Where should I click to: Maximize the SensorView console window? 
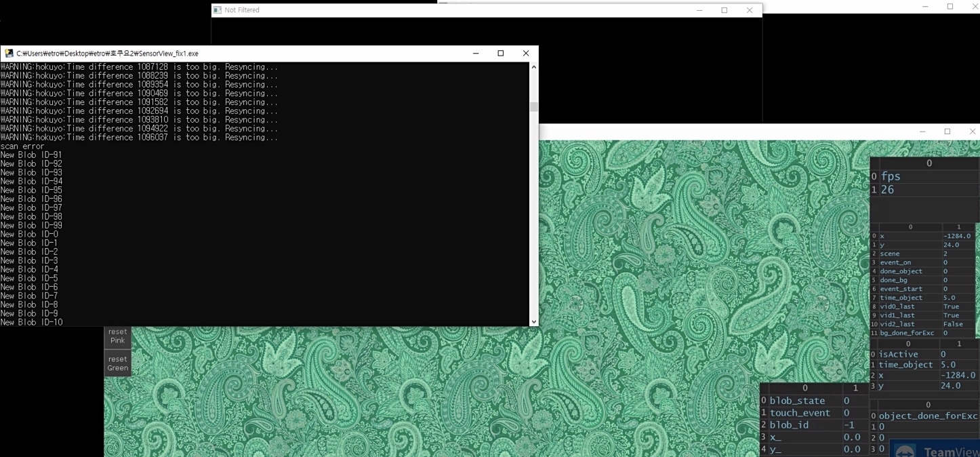[x=501, y=54]
